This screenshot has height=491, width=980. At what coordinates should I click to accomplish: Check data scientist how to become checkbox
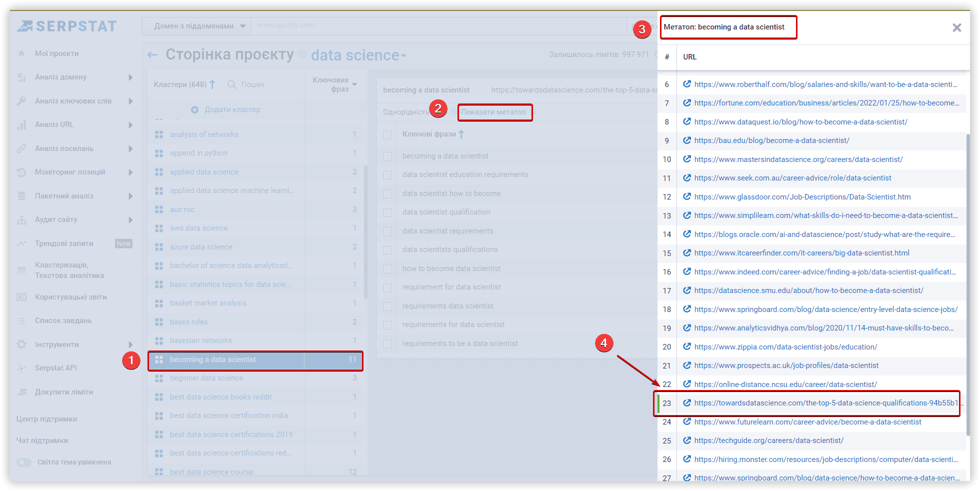(x=387, y=193)
